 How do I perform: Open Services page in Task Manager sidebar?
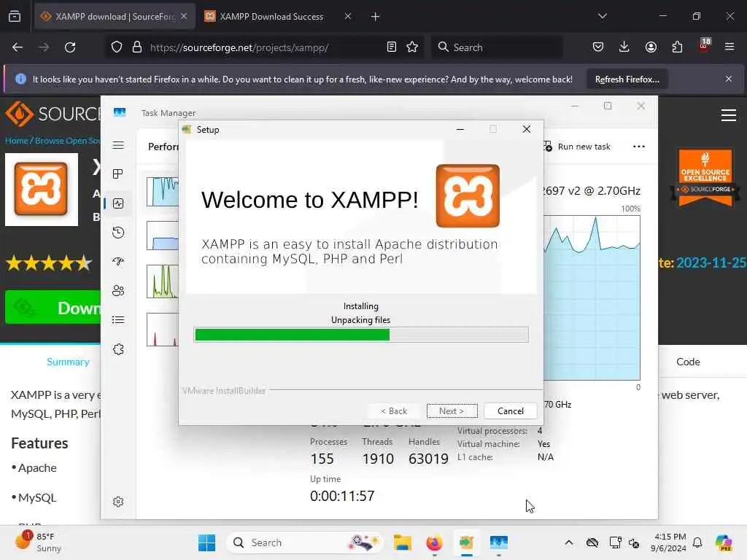(x=118, y=349)
